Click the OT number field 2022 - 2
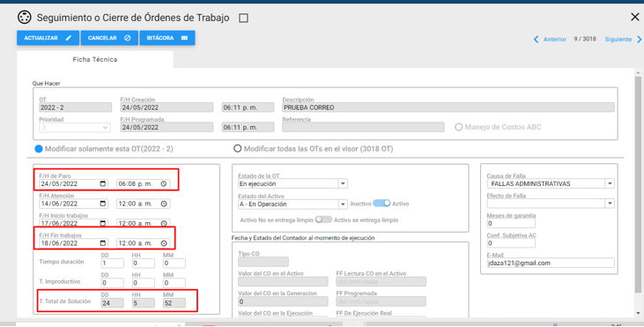 click(75, 108)
